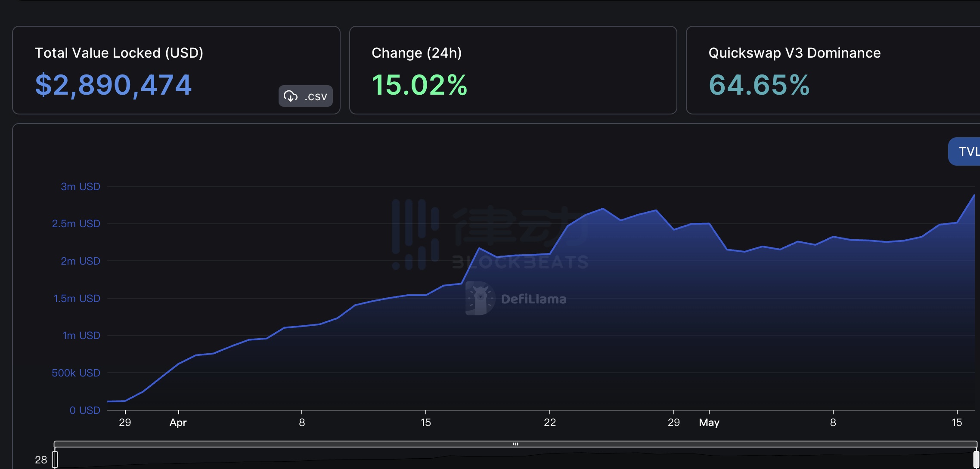This screenshot has width=980, height=469.
Task: Click the 2m USD y-axis label
Action: point(81,261)
